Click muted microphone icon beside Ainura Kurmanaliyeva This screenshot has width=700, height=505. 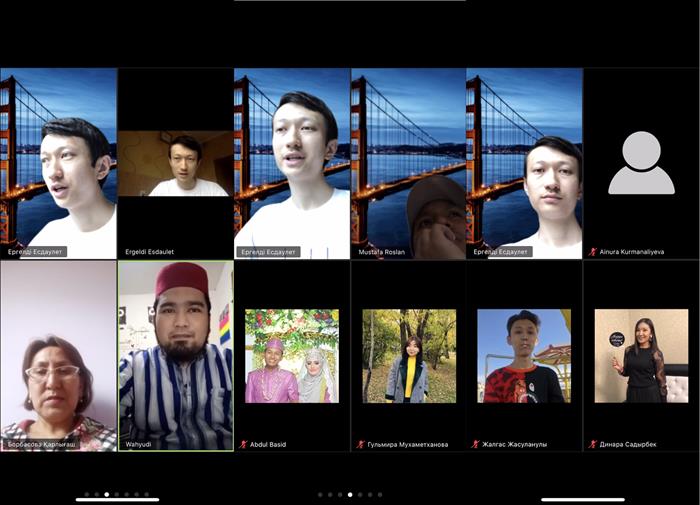click(592, 252)
